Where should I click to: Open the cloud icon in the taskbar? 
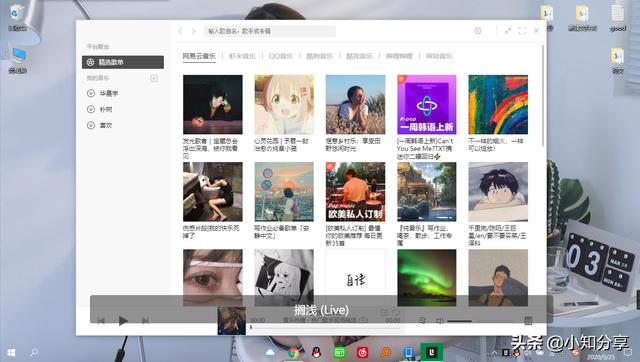pyautogui.click(x=270, y=352)
